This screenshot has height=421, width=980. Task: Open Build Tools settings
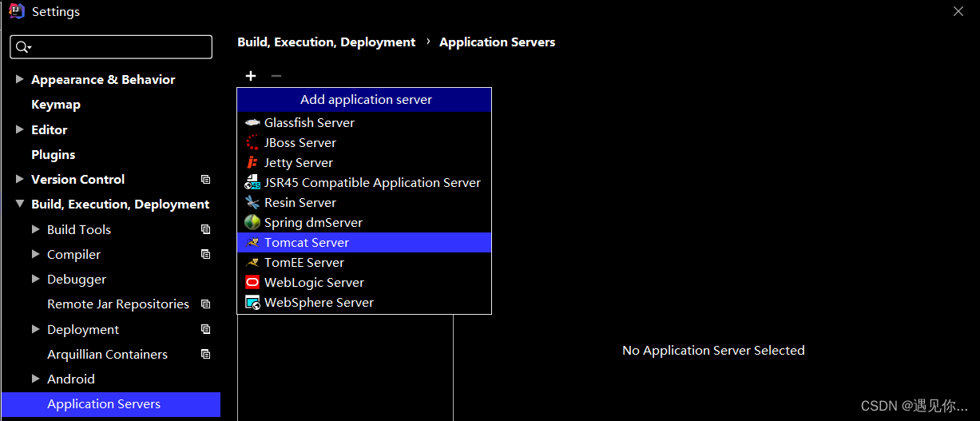tap(79, 230)
